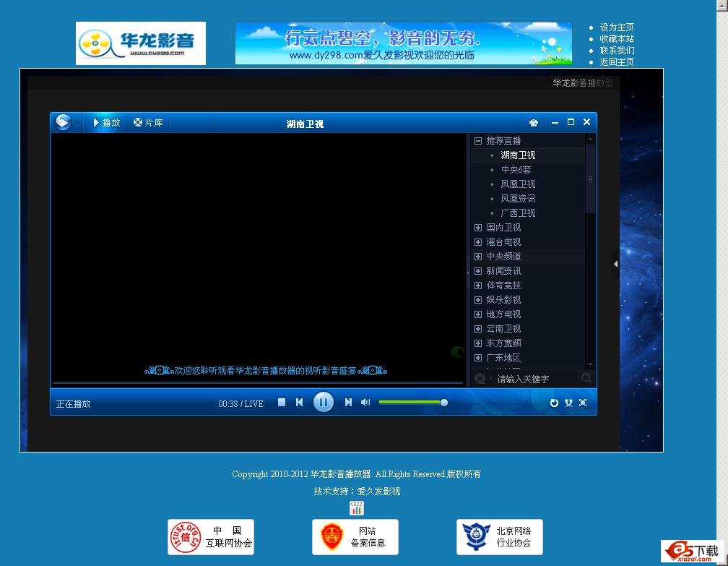728x566 pixels.
Task: Mute audio with the speaker icon
Action: point(365,402)
